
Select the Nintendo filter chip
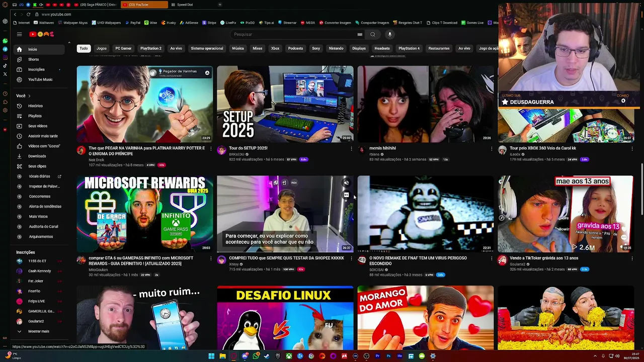point(336,48)
